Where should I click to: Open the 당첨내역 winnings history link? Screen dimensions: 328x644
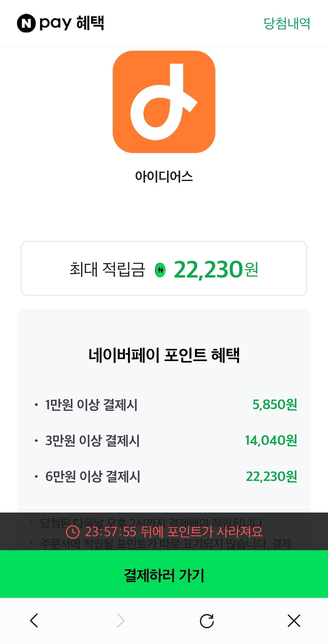click(x=287, y=24)
